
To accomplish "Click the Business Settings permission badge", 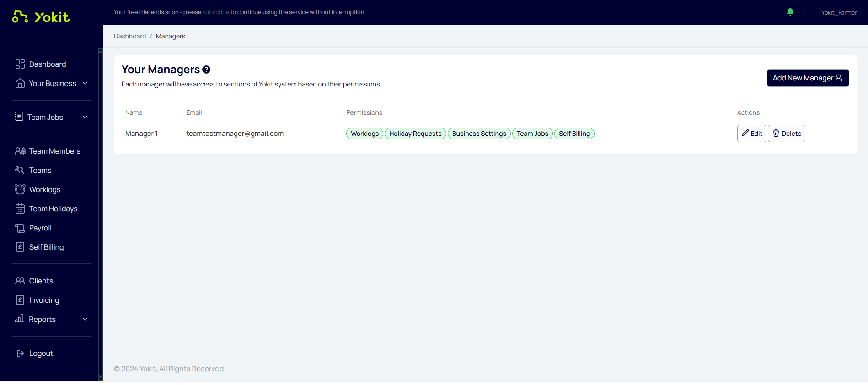I will point(479,134).
